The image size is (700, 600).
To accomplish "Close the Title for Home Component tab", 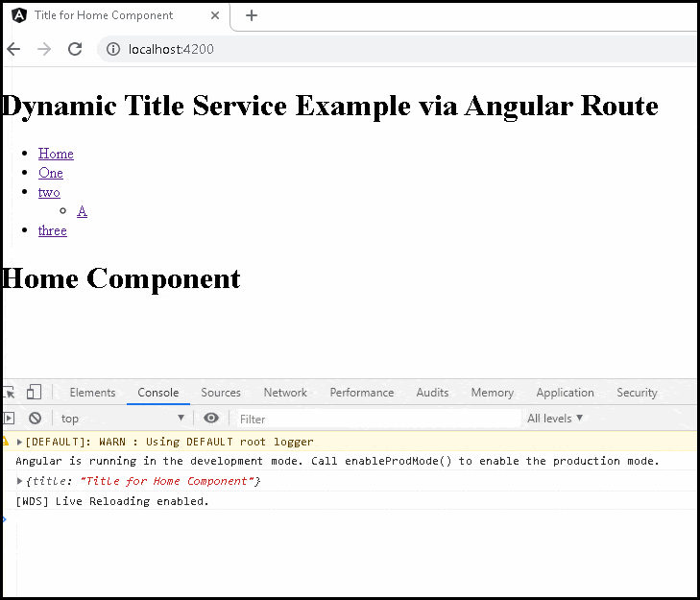I will tap(214, 15).
